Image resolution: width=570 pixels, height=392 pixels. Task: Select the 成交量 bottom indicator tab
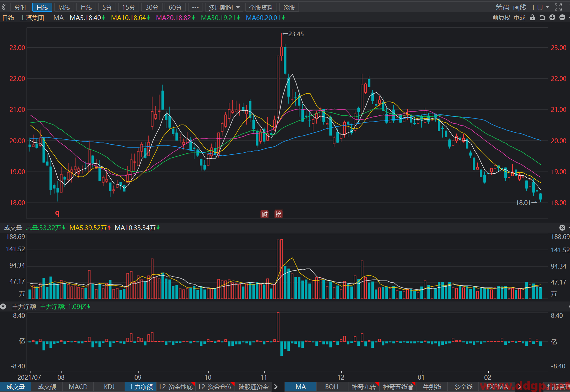pyautogui.click(x=16, y=387)
